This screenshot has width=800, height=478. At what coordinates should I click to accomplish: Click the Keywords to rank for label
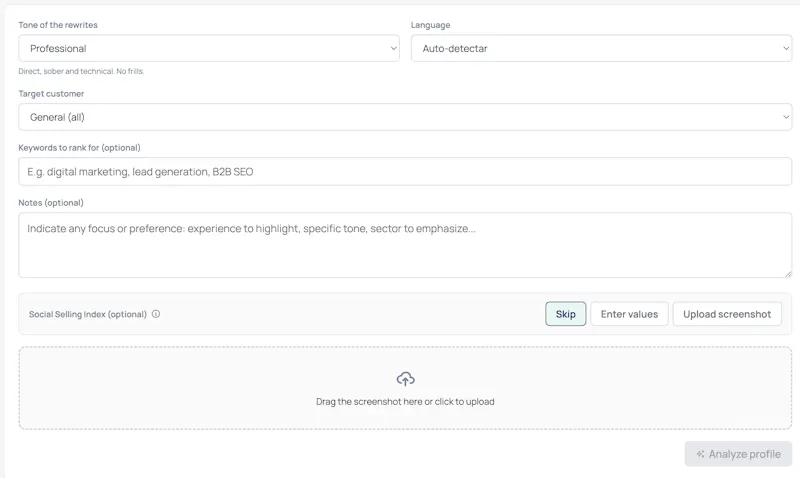(x=79, y=147)
